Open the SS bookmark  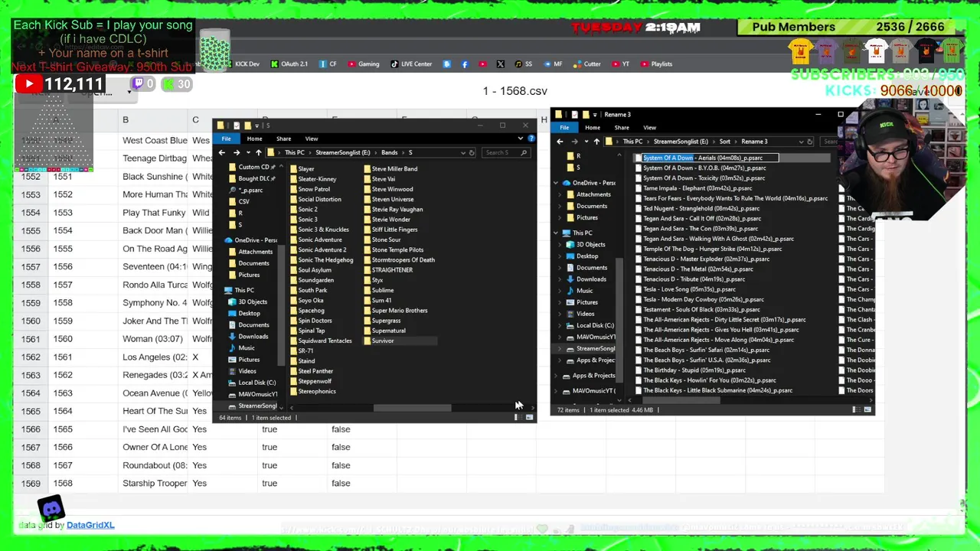tap(524, 64)
